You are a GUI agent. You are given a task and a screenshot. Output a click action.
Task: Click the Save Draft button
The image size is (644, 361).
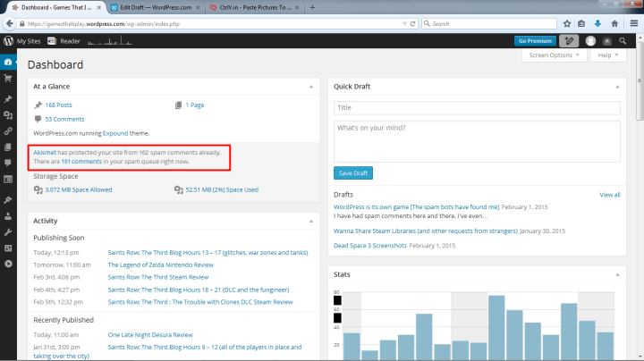(x=353, y=173)
